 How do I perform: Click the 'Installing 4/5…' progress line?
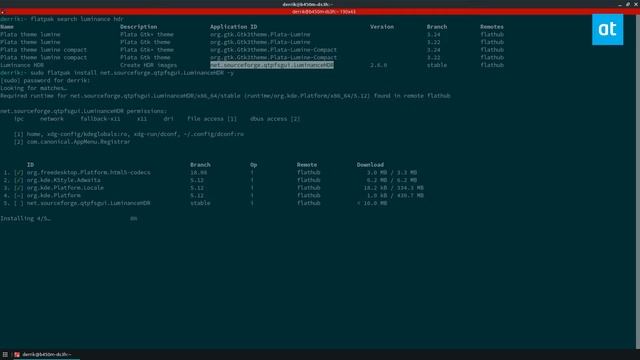[x=25, y=218]
